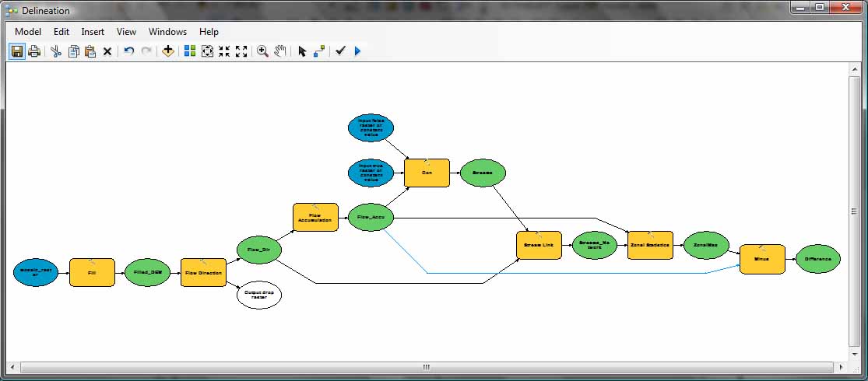Delete selected element with X icon
Image resolution: width=868 pixels, height=381 pixels.
pos(107,51)
